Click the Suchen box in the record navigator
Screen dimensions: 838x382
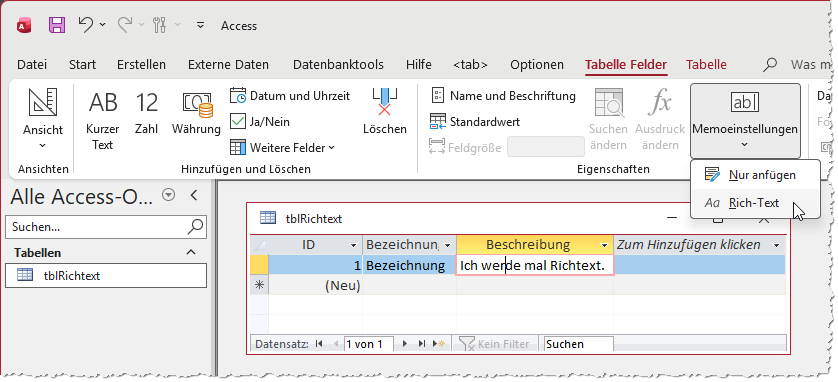click(578, 344)
